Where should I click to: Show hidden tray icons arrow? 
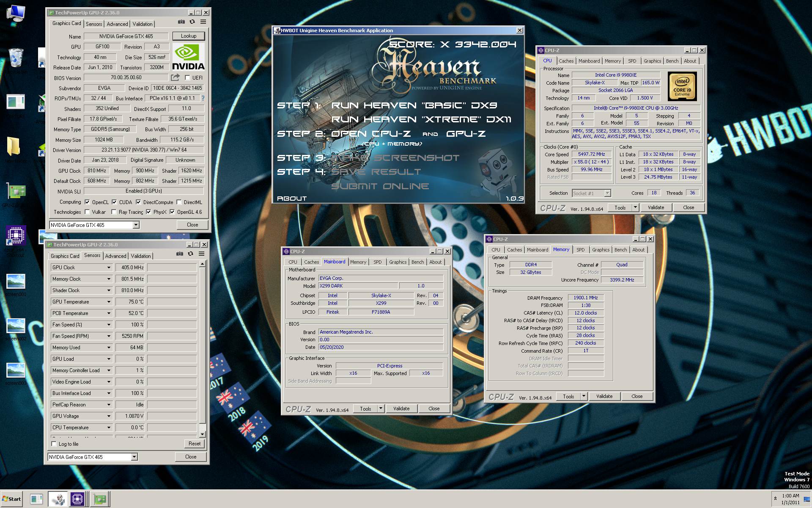(775, 499)
